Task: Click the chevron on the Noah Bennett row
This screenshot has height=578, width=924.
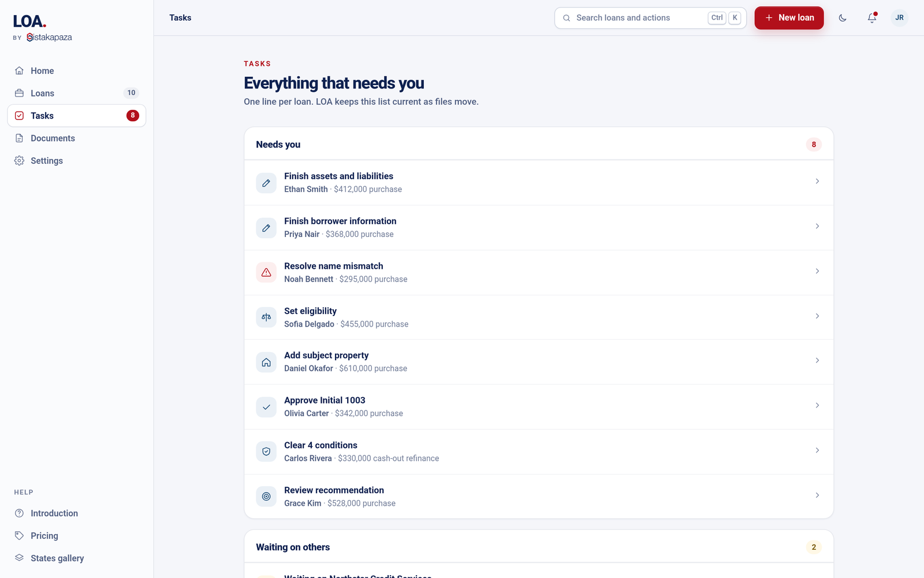Action: [817, 271]
